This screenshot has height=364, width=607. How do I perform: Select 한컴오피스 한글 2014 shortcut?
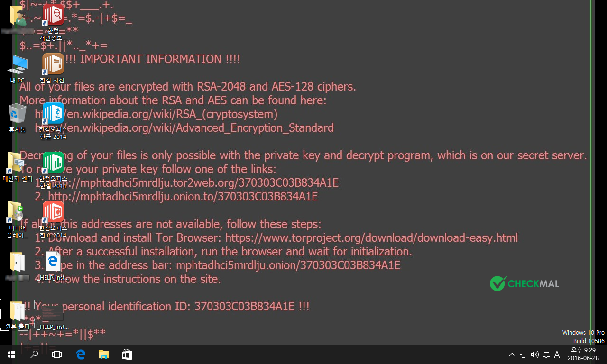pyautogui.click(x=53, y=114)
